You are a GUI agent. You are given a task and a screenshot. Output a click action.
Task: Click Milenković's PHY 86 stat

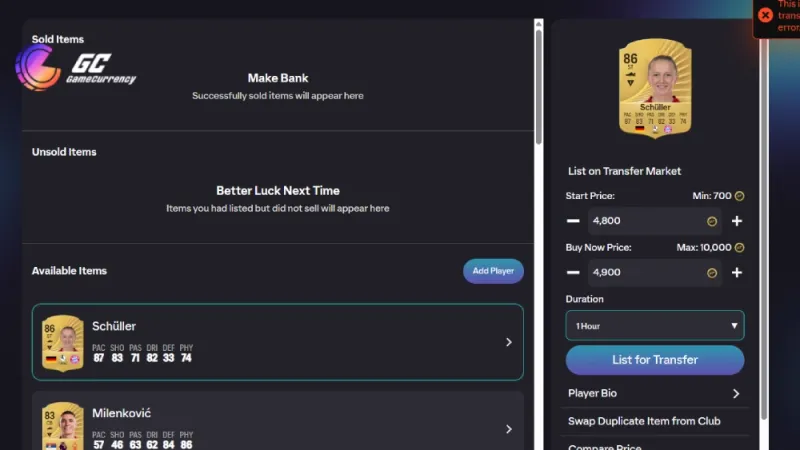pyautogui.click(x=186, y=440)
